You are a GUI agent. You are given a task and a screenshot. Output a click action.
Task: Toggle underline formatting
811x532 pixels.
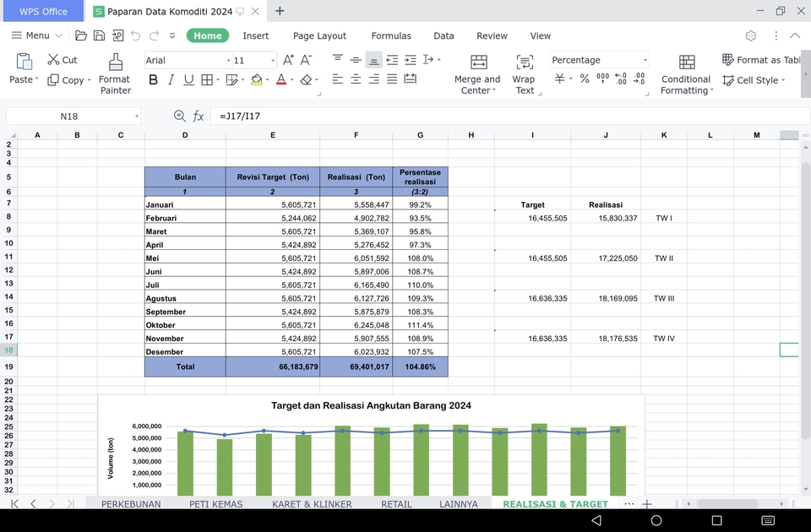pos(188,80)
